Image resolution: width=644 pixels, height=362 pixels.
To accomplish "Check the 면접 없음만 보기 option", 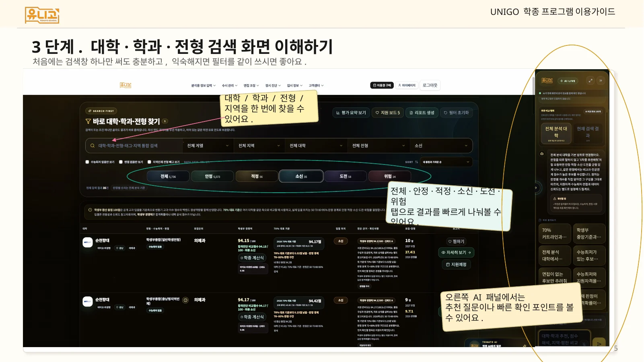I will (x=121, y=162).
